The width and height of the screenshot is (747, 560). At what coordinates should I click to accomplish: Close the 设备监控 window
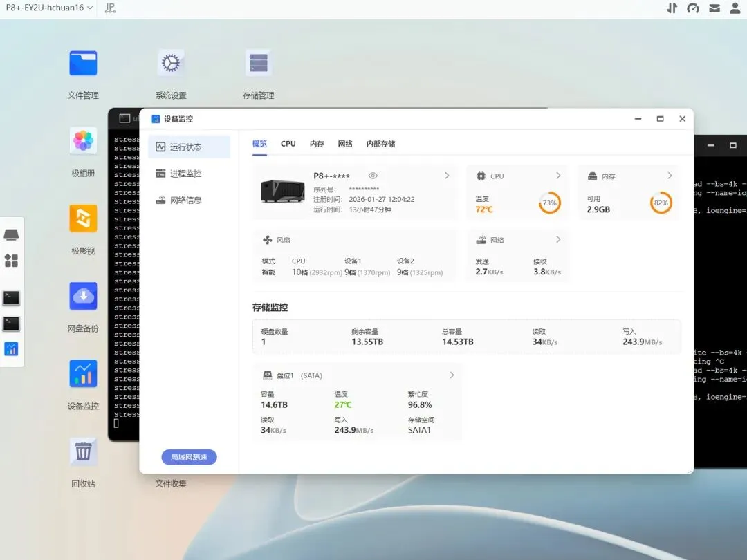[682, 119]
